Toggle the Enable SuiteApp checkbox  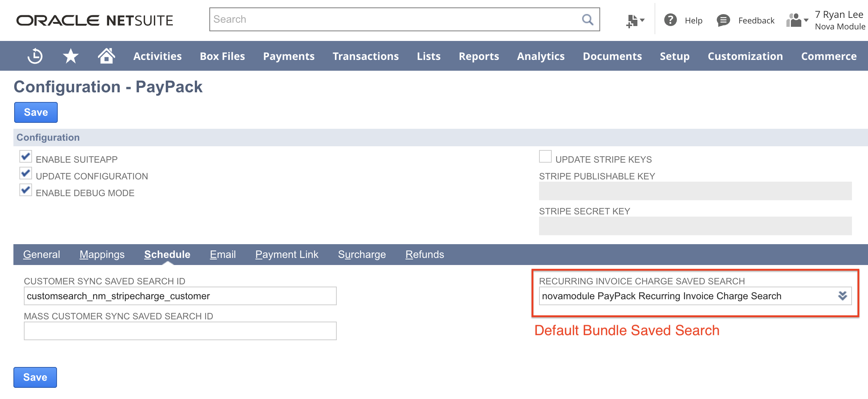[26, 157]
